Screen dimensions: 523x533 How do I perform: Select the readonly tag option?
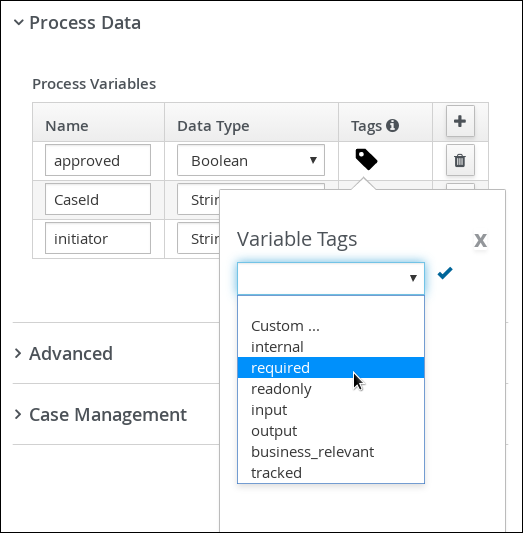331,389
